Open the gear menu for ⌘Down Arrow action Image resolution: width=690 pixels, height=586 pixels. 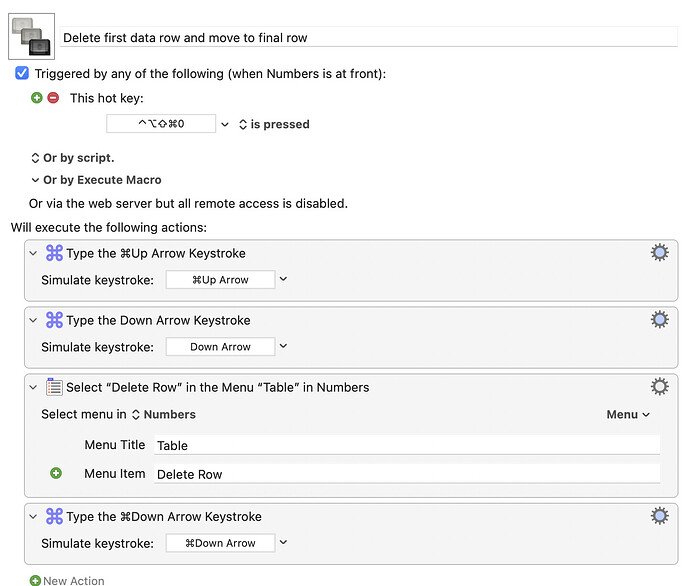pos(659,516)
